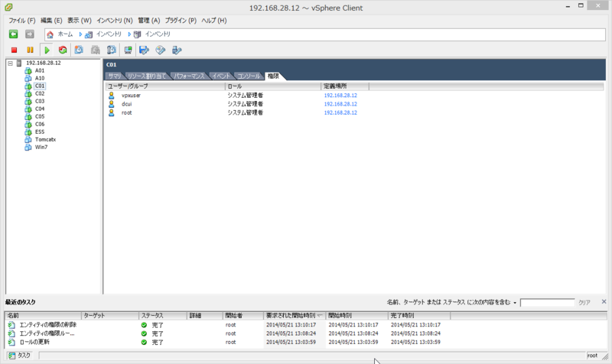Click the USB device connection icon
The width and height of the screenshot is (612, 364).
coord(177,50)
